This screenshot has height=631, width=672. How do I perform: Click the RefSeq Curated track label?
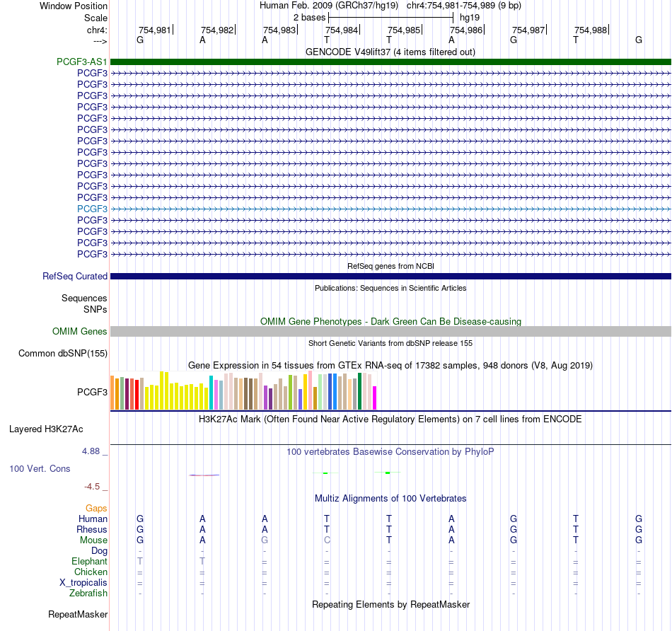tap(75, 276)
